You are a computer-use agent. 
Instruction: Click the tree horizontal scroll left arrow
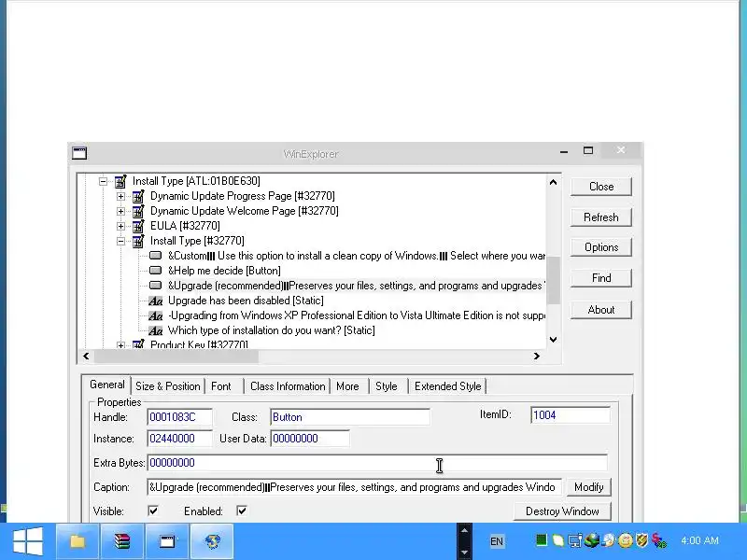click(86, 357)
